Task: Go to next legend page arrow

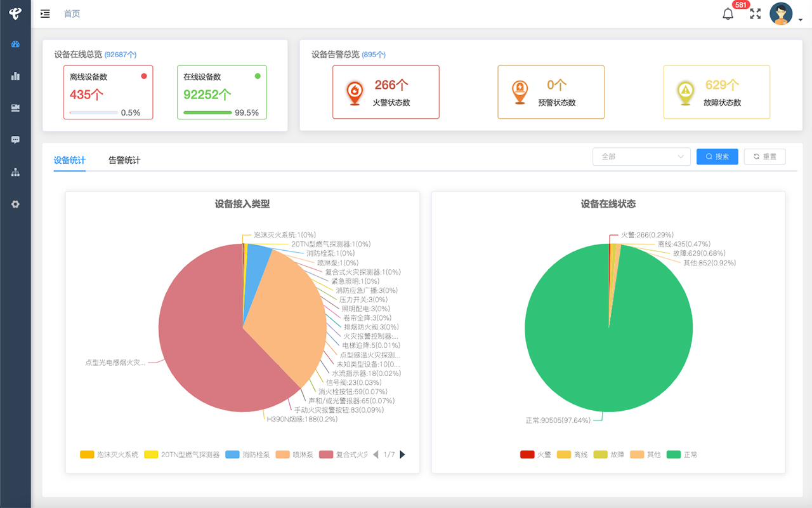Action: tap(402, 455)
